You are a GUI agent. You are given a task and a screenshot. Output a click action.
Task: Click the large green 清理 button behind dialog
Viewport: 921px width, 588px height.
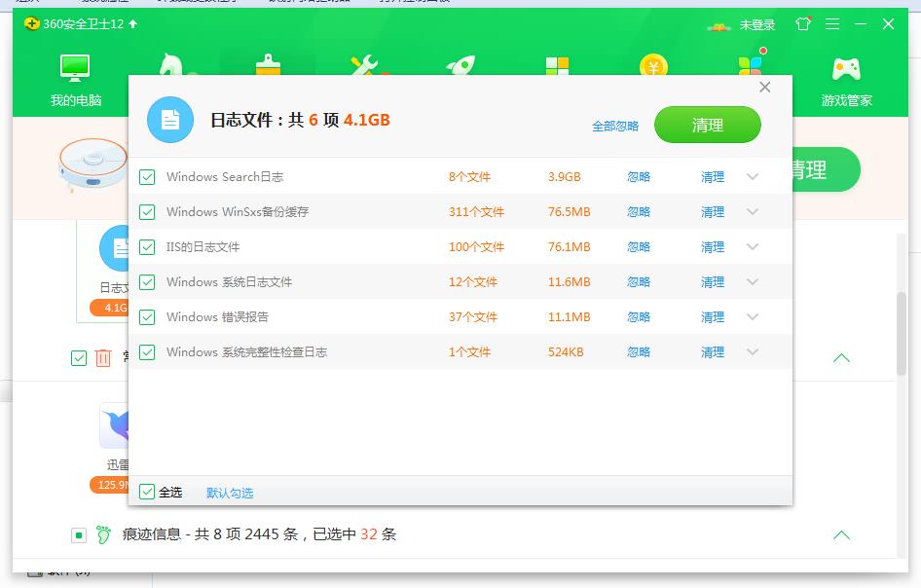pyautogui.click(x=827, y=169)
